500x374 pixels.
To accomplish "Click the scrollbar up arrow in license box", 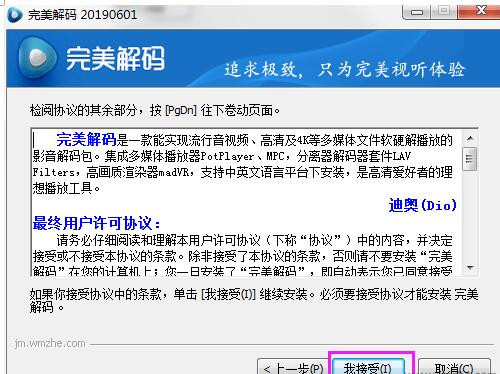I will point(470,138).
